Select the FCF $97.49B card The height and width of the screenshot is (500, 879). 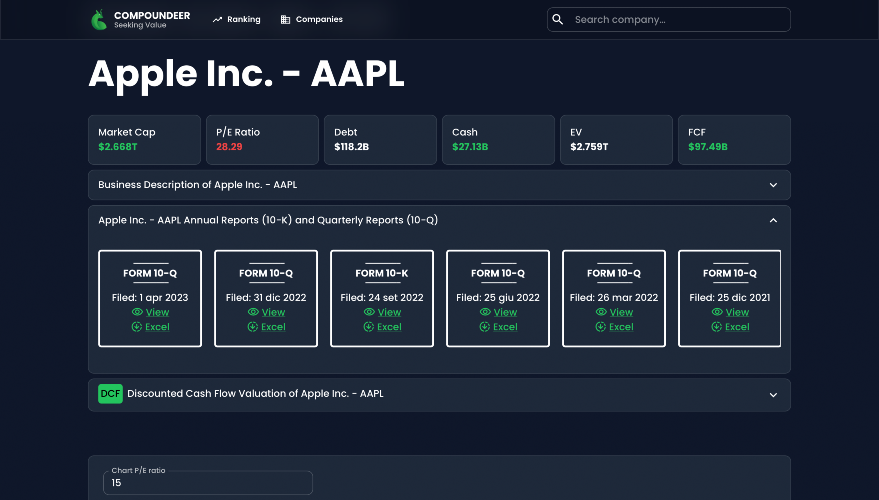734,140
